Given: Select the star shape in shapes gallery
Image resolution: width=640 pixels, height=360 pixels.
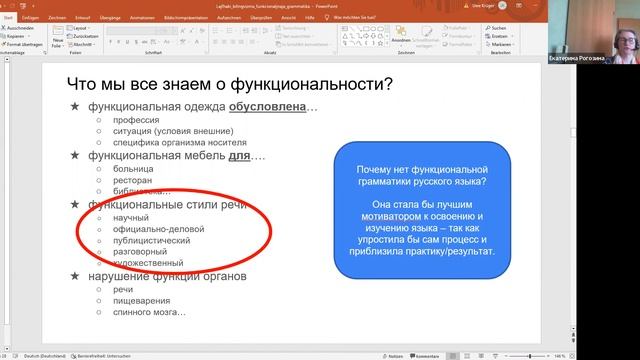Looking at the screenshot, I should click(x=380, y=43).
